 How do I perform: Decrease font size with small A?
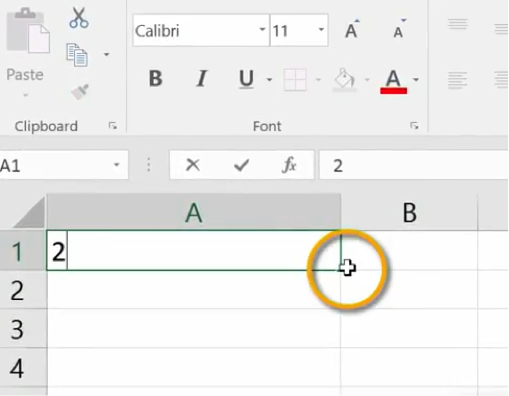click(399, 30)
